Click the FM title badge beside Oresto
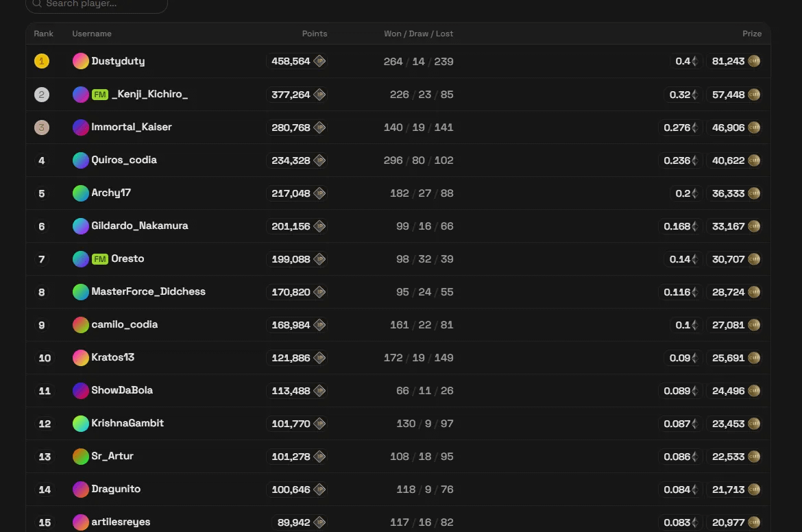The height and width of the screenshot is (532, 802). point(100,259)
